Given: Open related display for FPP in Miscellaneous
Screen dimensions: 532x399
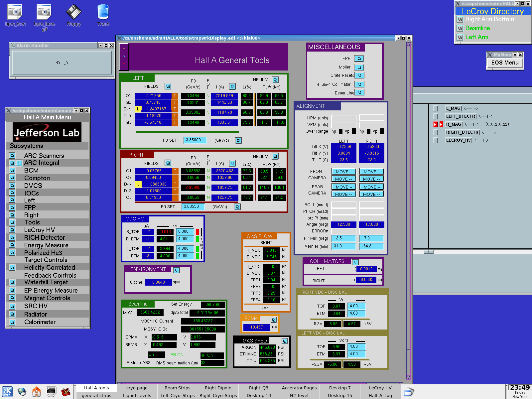Looking at the screenshot, I should (359, 59).
